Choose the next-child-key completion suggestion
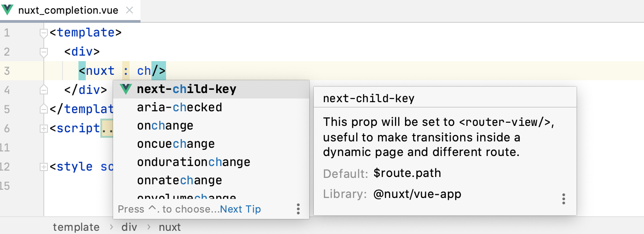Viewport: 644px width, 234px height. (187, 89)
